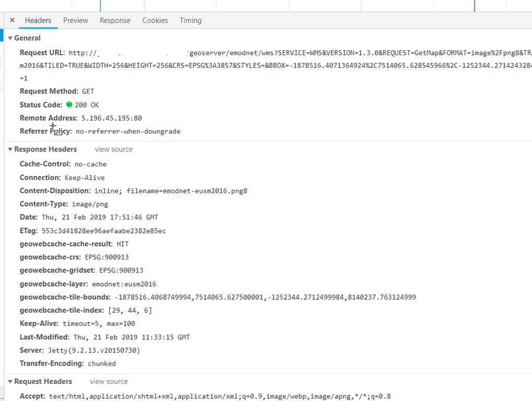Collapse the Request Headers section
Viewport: 532px width, 401px height.
(10, 382)
